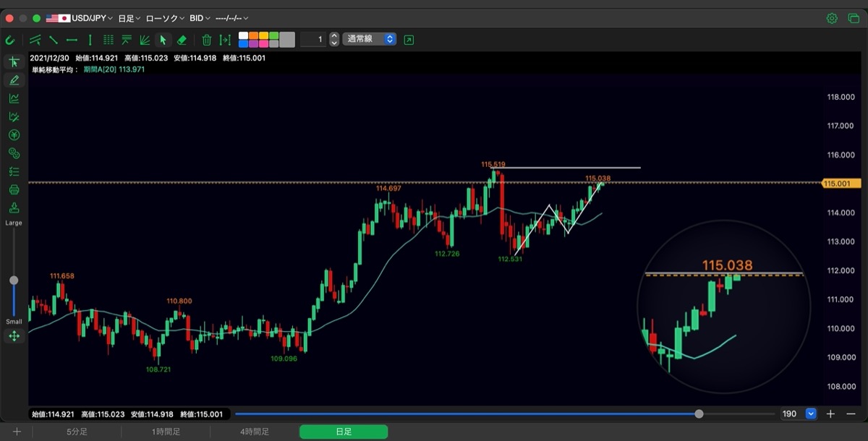This screenshot has width=868, height=441.
Task: Open the ローソク chart type dropdown
Action: click(165, 18)
